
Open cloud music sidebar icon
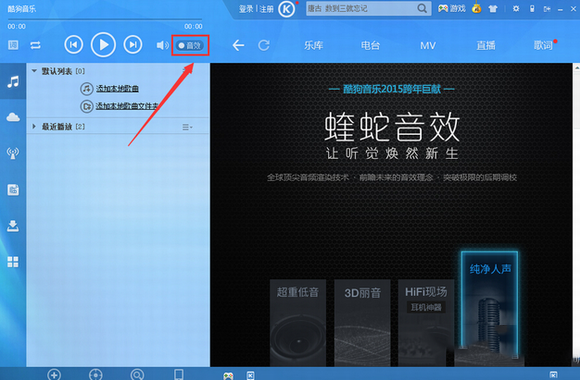13,117
